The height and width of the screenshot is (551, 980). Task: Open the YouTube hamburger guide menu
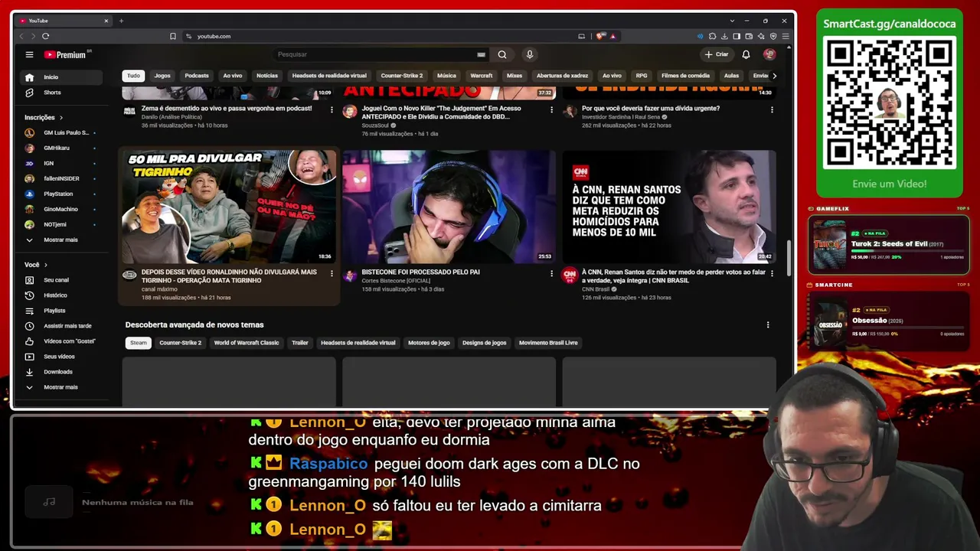(x=29, y=54)
